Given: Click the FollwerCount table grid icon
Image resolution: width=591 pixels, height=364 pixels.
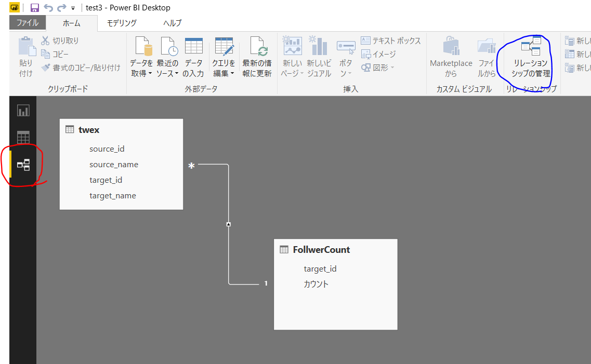Looking at the screenshot, I should (284, 250).
